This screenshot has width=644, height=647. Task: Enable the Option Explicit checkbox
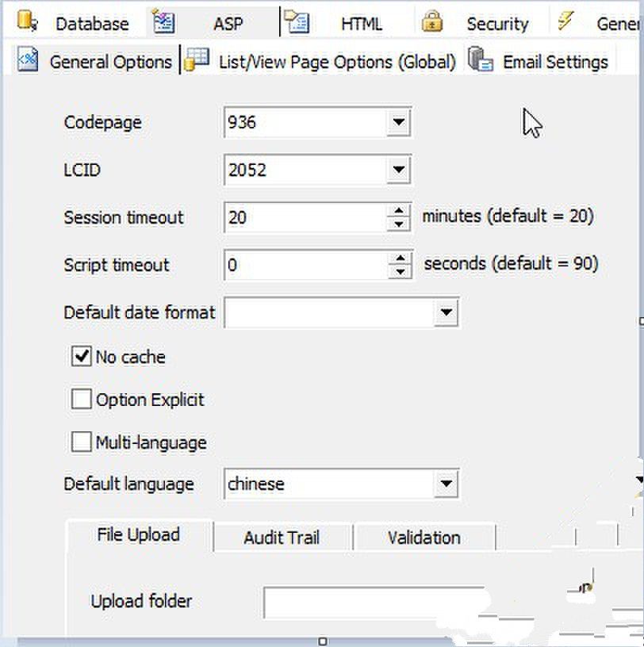click(82, 399)
